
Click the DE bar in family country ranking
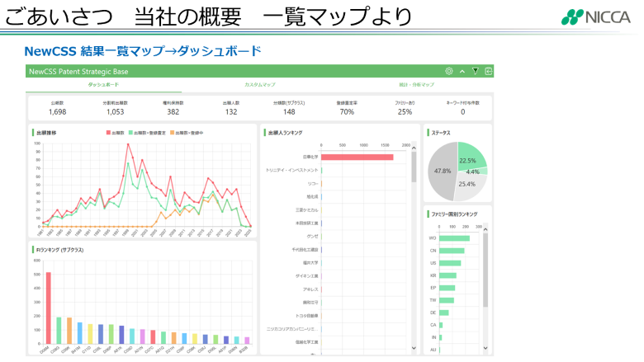tap(444, 313)
